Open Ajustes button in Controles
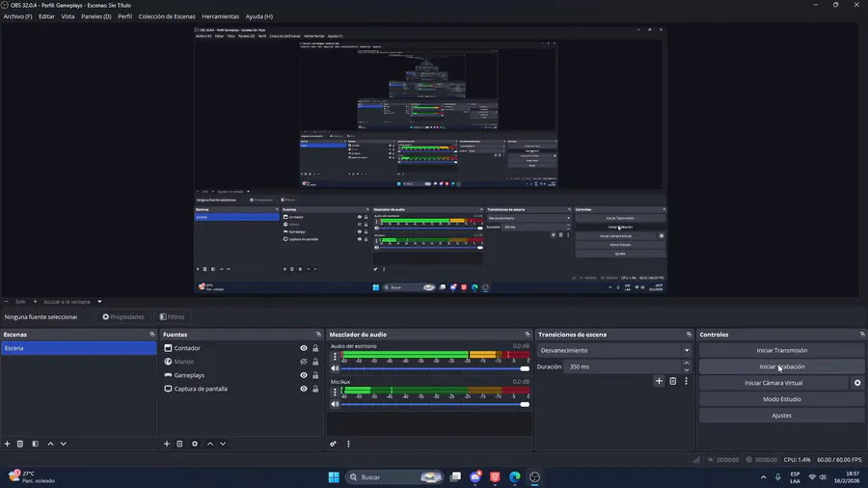This screenshot has height=488, width=868. coord(781,416)
